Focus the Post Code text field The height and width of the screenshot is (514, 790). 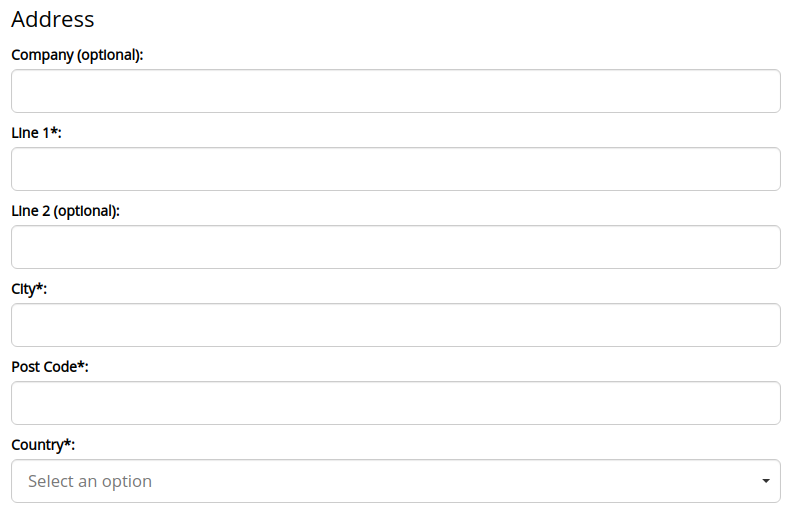tap(395, 403)
